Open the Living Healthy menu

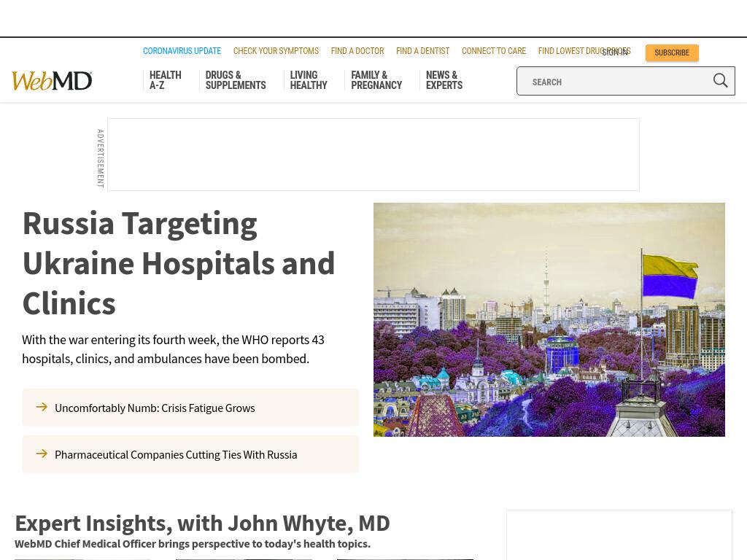[309, 80]
